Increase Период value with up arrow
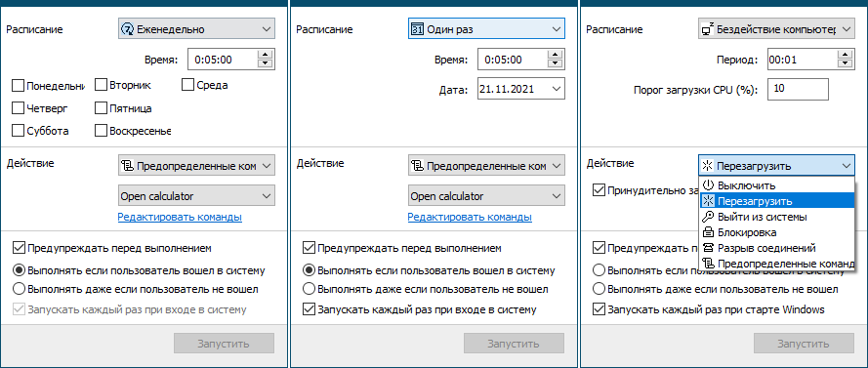The height and width of the screenshot is (368, 868). click(846, 55)
